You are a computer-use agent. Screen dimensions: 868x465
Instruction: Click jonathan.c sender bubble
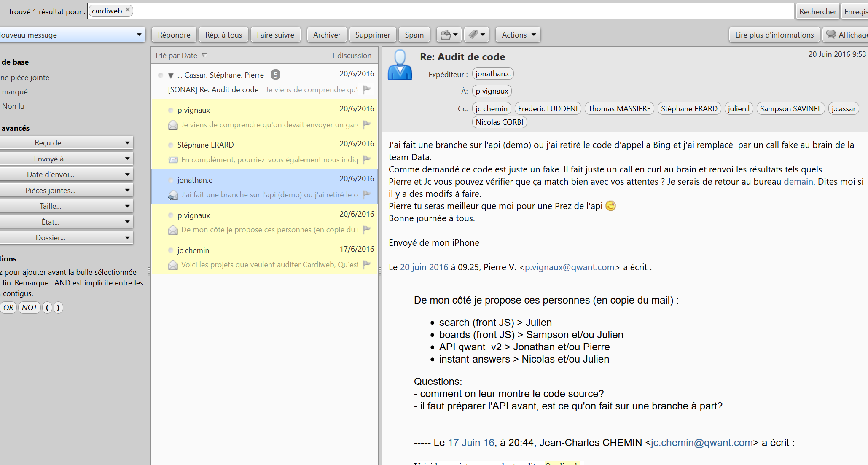(x=493, y=74)
